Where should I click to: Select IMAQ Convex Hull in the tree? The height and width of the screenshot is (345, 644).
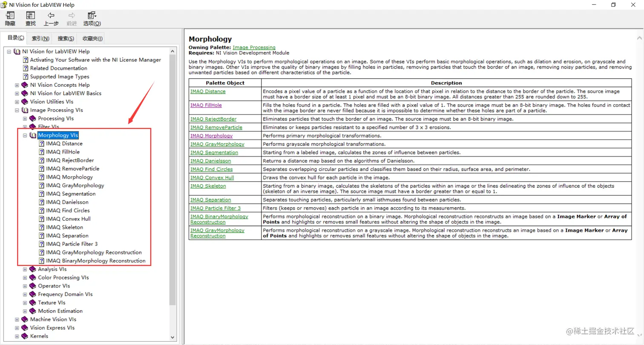(68, 219)
